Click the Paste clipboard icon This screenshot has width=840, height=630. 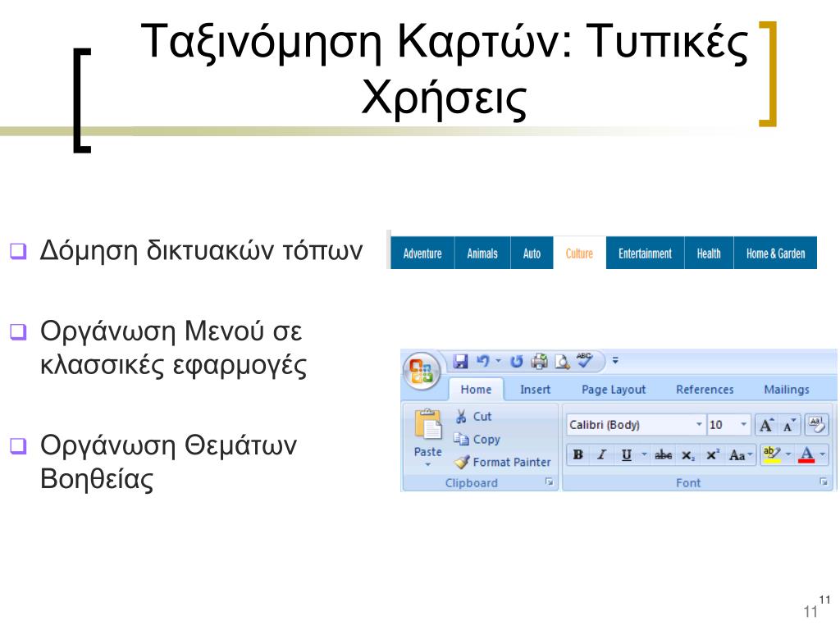tap(428, 425)
